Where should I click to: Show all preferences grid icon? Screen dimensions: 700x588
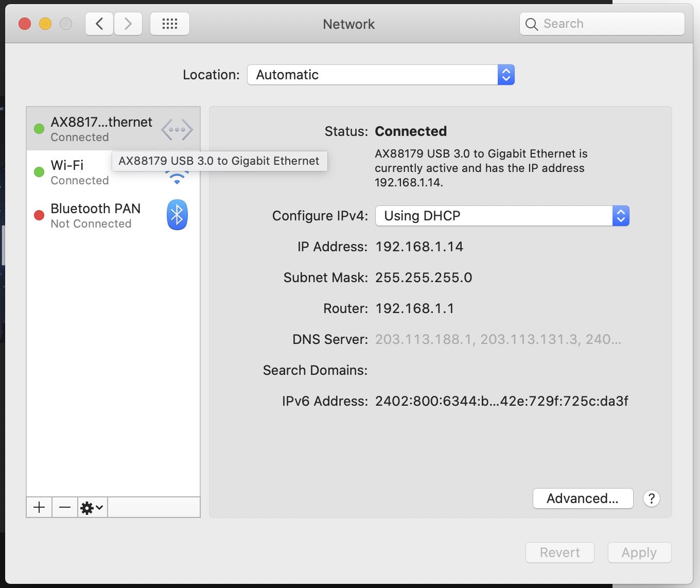coord(170,24)
